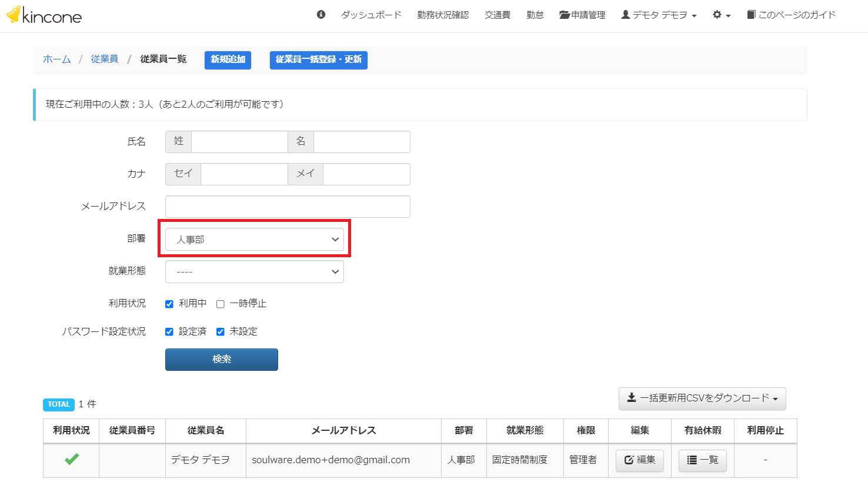
Task: Click employee name デモタ デモヲ in table
Action: click(201, 460)
